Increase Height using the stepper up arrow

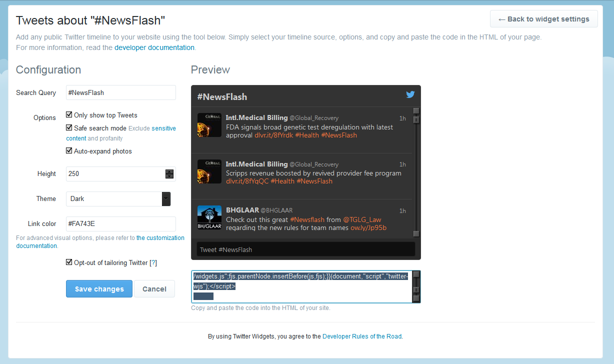(x=169, y=171)
